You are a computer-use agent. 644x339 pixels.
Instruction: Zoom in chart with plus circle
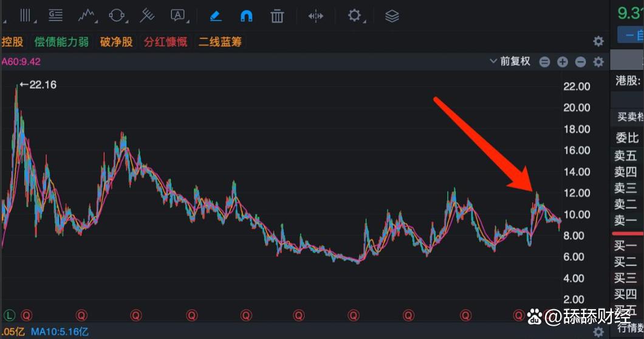tap(563, 62)
